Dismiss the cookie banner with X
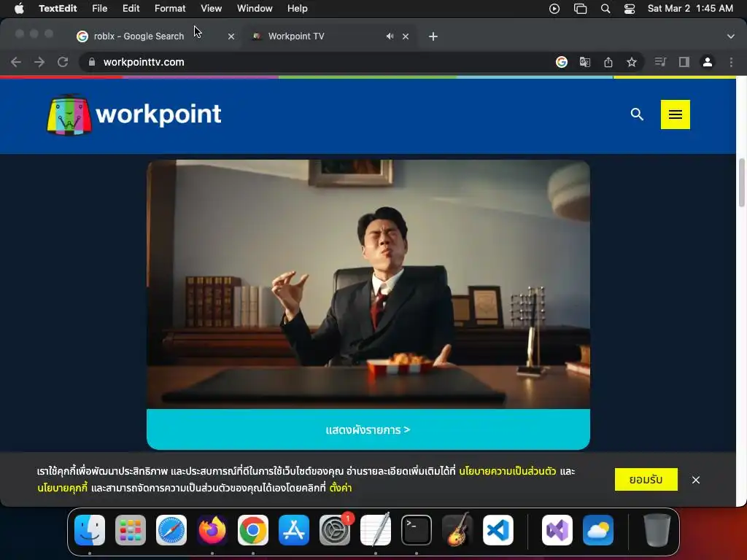The height and width of the screenshot is (560, 747). (696, 480)
